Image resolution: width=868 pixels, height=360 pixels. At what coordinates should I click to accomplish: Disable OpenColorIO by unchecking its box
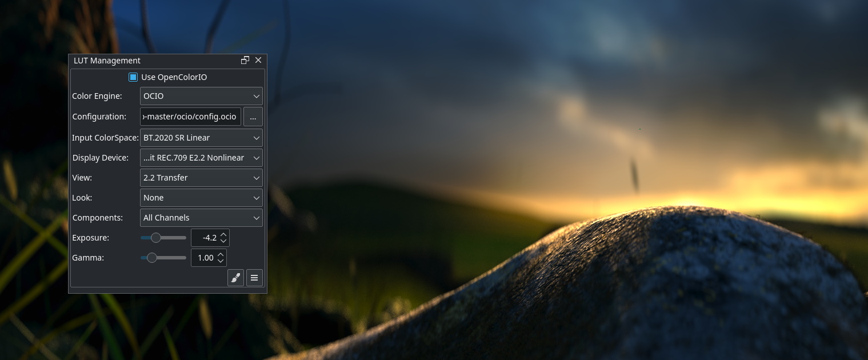pos(133,77)
